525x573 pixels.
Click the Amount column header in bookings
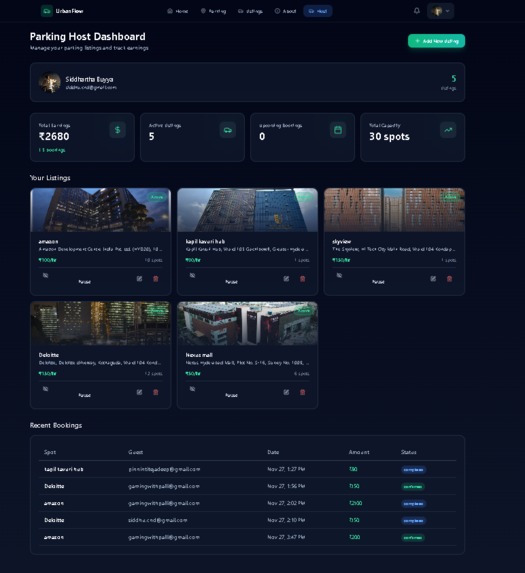(359, 452)
